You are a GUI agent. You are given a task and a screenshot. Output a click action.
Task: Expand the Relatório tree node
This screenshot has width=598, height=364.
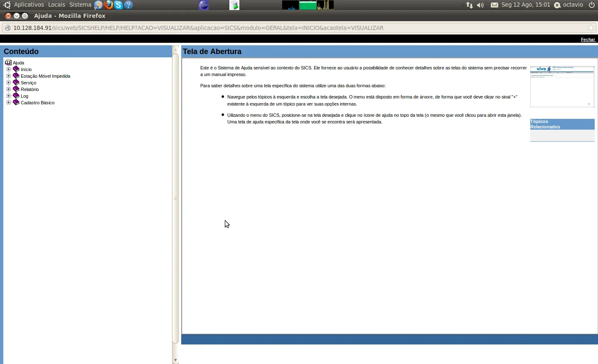[8, 89]
